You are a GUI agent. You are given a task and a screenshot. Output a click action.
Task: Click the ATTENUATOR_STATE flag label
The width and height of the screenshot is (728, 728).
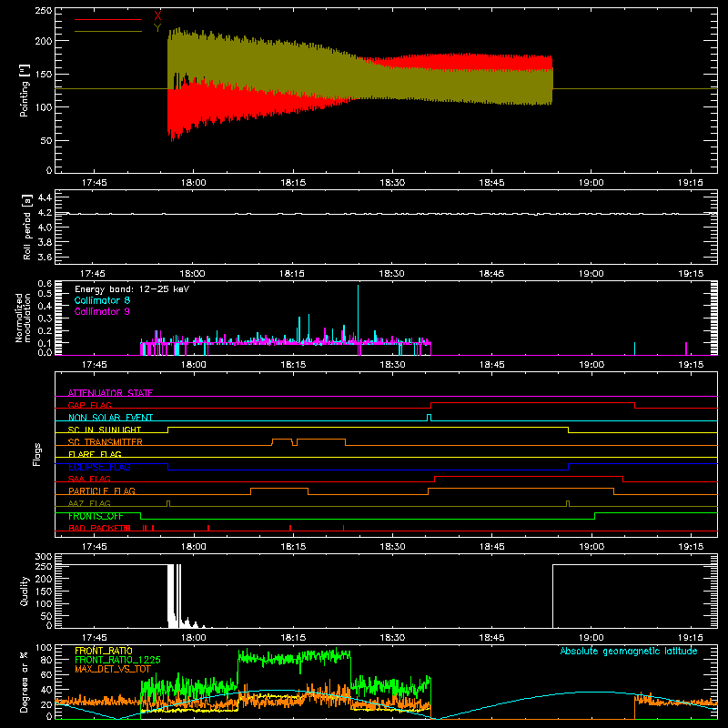tap(110, 393)
